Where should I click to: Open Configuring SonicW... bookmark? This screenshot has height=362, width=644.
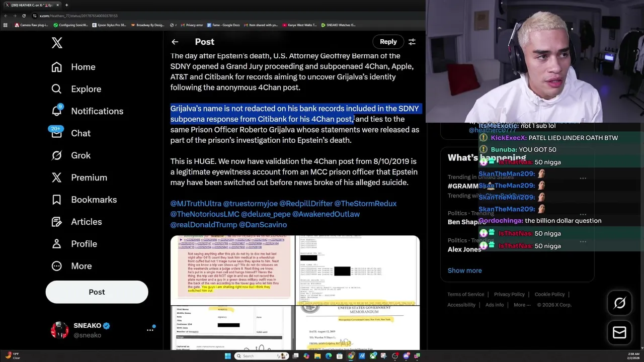point(70,25)
